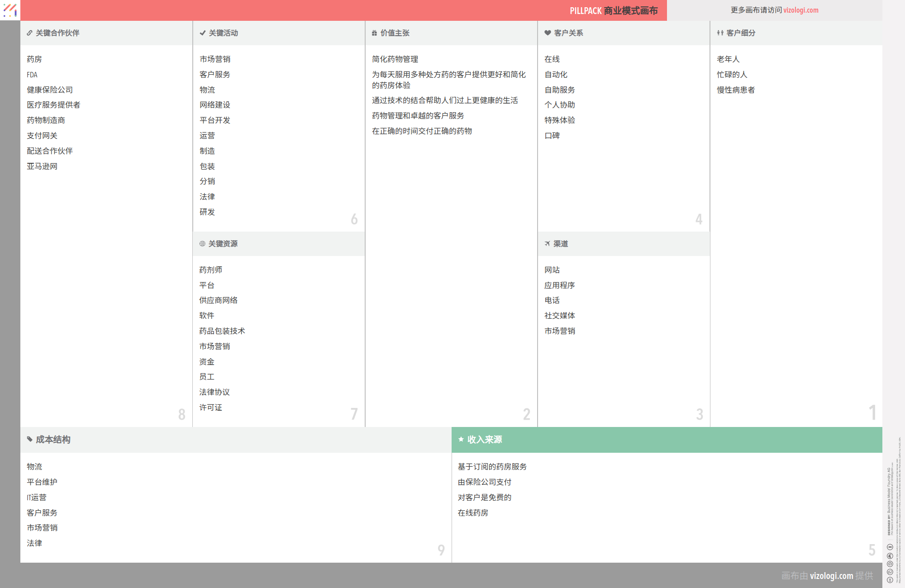This screenshot has height=588, width=905.
Task: Open the vizologi.com link at top
Action: (x=800, y=10)
